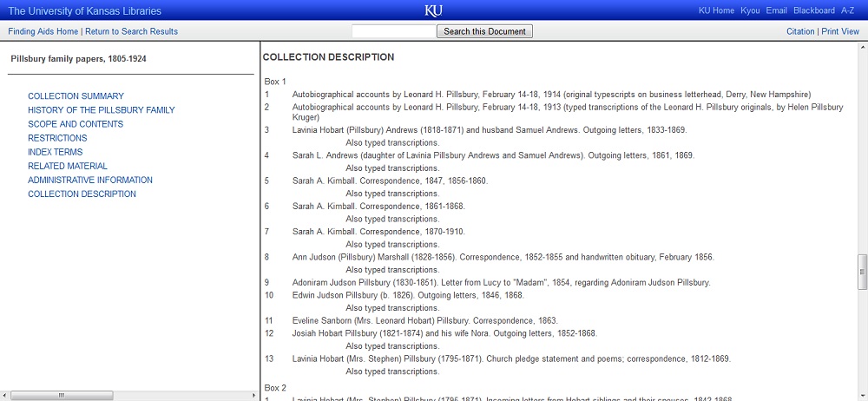Select Josiah Hobart Pillsbury and wife Nora entry

pos(444,334)
